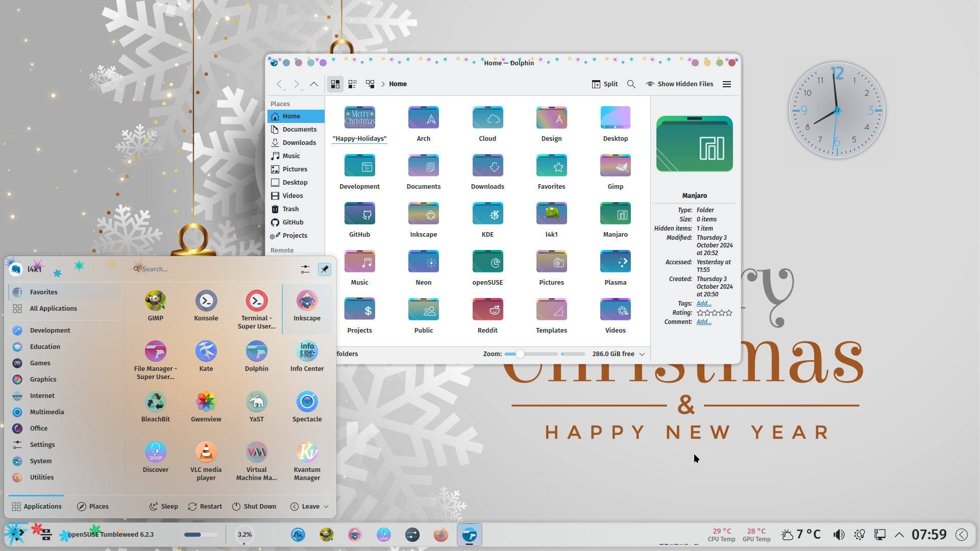Screen dimensions: 980x551
Task: Open Terminal - Super User launcher
Action: [256, 310]
